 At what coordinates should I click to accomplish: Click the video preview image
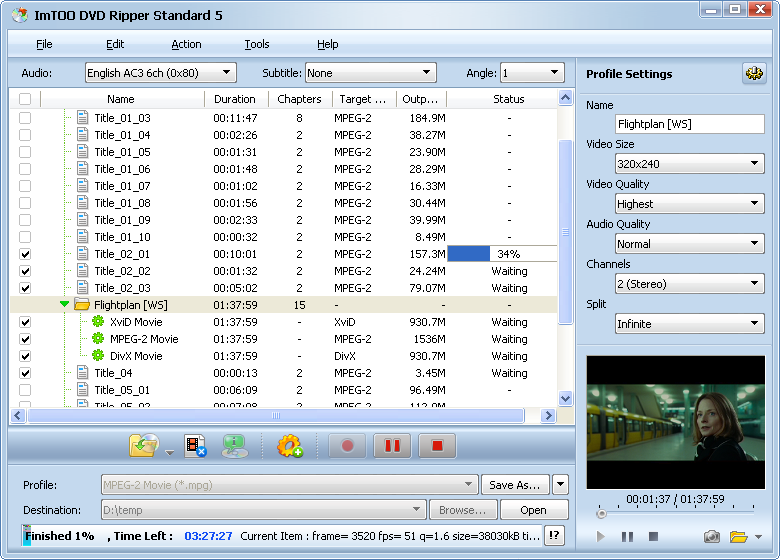[676, 422]
